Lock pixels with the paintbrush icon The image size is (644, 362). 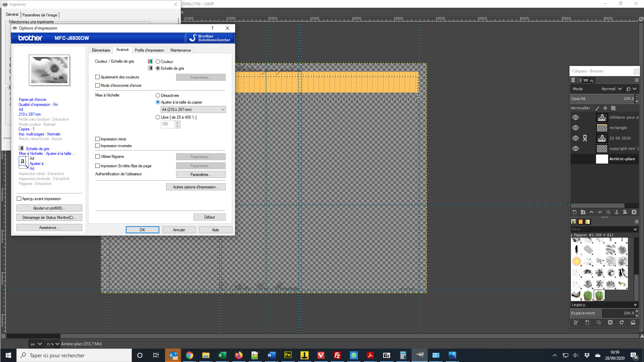[597, 108]
